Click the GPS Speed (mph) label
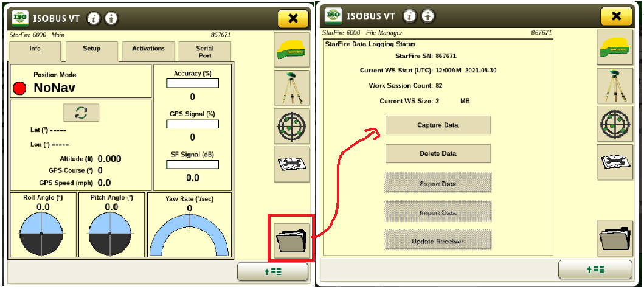The height and width of the screenshot is (289, 644). 66,183
